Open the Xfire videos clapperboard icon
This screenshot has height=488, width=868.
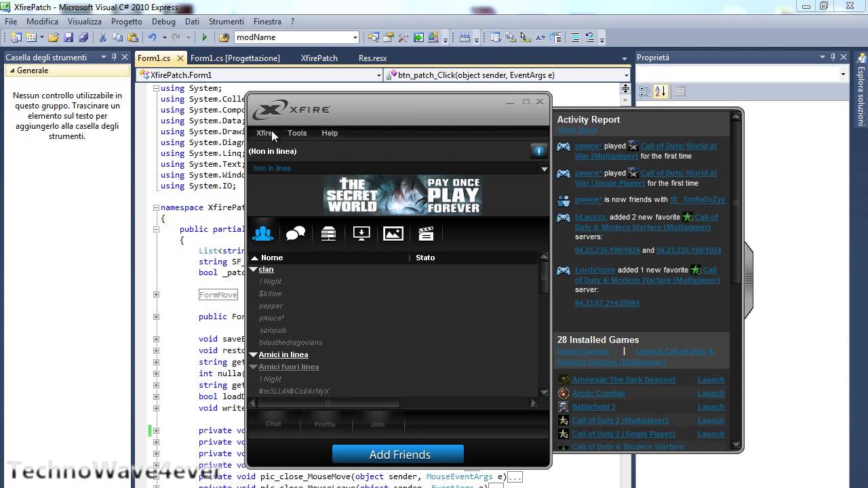coord(426,234)
